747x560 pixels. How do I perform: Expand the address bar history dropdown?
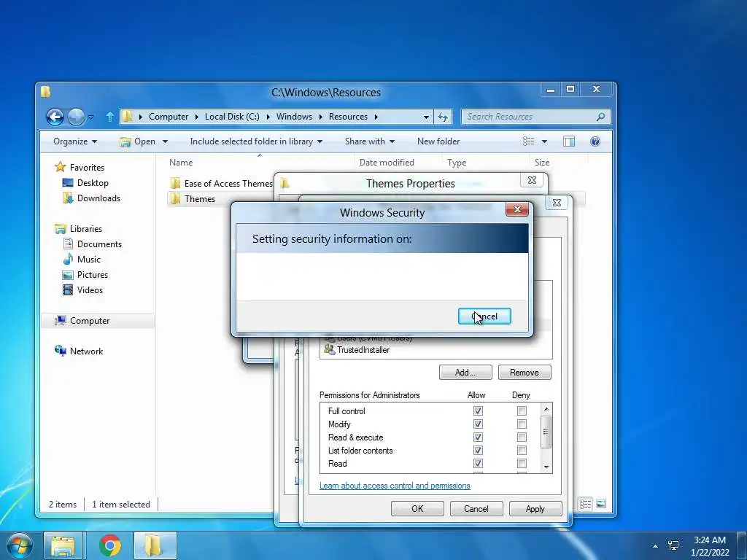(426, 117)
